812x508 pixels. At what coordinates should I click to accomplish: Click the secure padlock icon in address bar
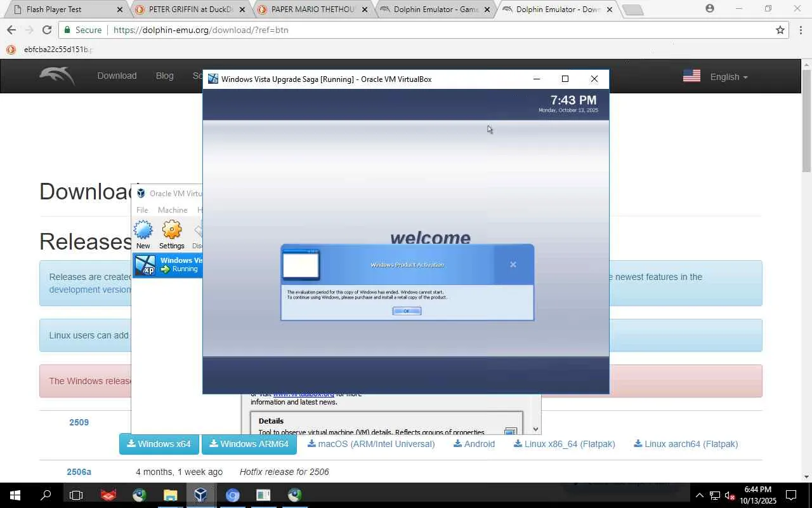(67, 30)
